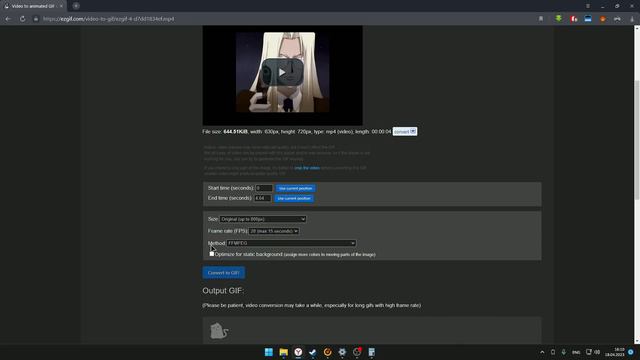Click the blue card extension icon

coord(588,19)
